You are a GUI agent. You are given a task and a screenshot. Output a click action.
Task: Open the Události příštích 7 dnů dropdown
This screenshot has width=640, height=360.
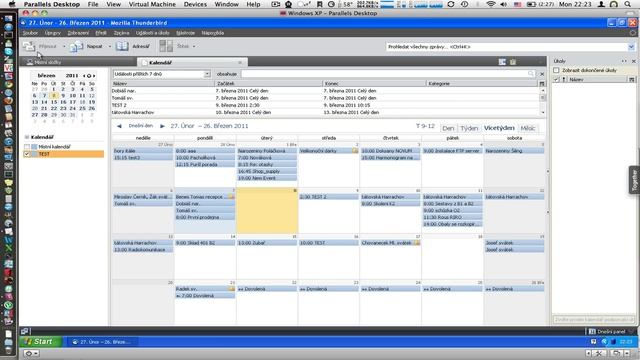point(207,74)
